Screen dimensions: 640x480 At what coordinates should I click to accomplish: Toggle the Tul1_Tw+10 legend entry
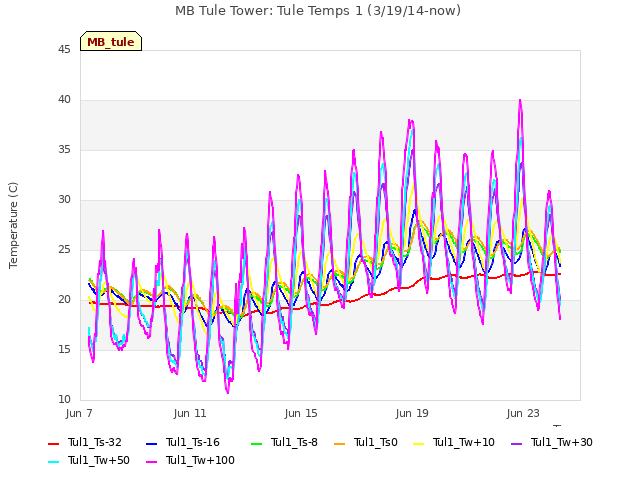click(x=454, y=442)
